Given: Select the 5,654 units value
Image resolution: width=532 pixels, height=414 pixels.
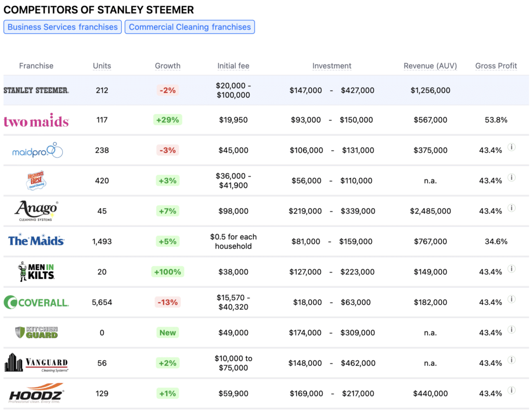Looking at the screenshot, I should pyautogui.click(x=102, y=302).
